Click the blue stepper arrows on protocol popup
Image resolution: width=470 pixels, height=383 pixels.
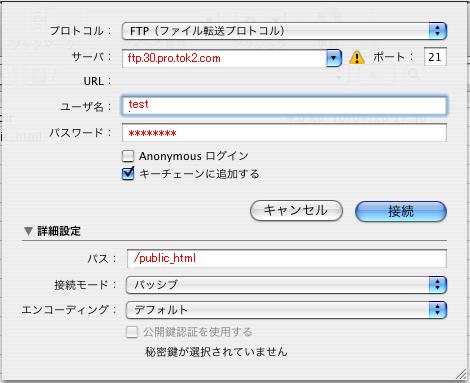pyautogui.click(x=437, y=31)
